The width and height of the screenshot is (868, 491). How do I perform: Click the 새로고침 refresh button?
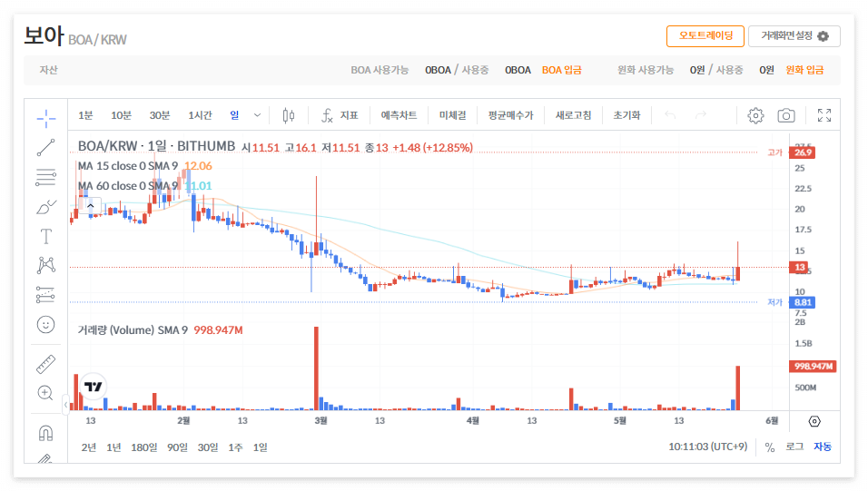(x=574, y=115)
